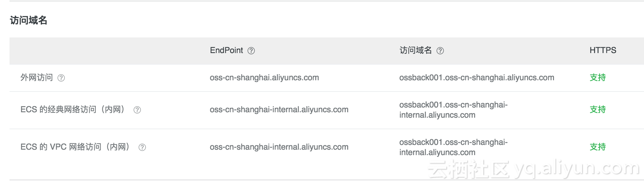
Task: Click the internal endpoint in the VPC row
Action: pyautogui.click(x=279, y=147)
